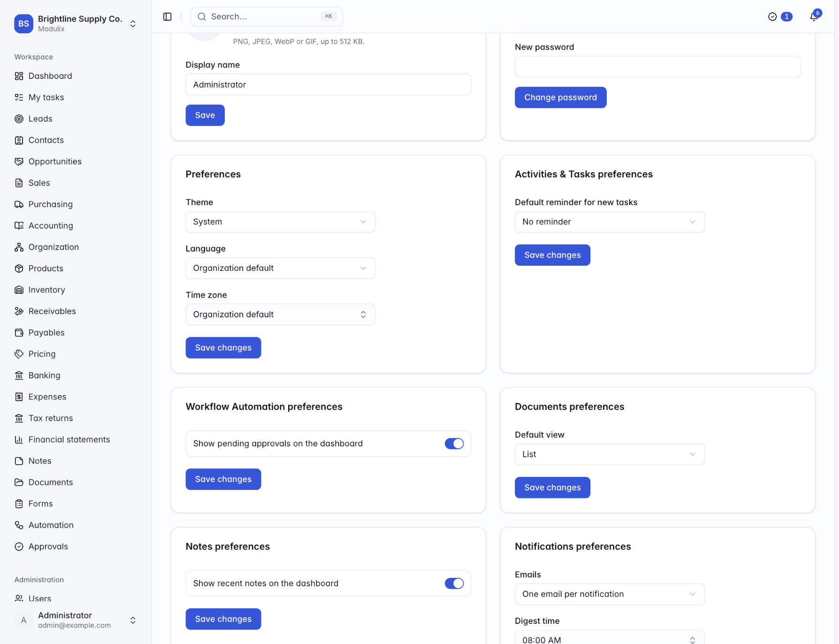Save changes in Notes preferences
The height and width of the screenshot is (644, 839).
tap(223, 619)
